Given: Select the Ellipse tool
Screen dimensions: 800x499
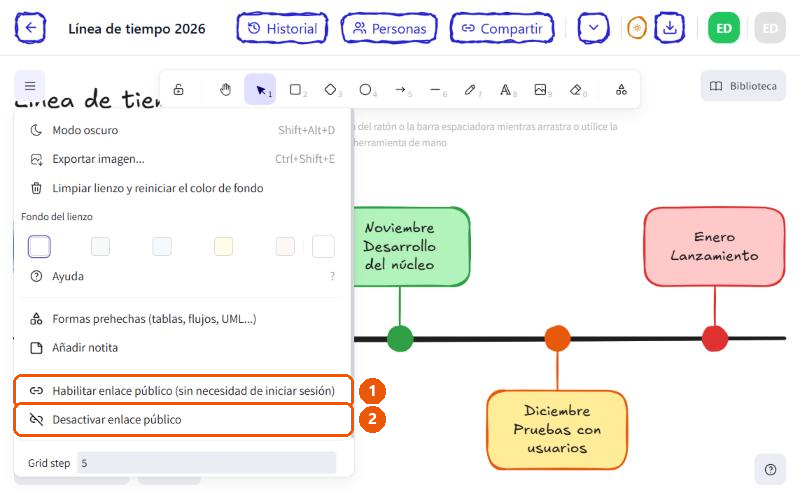Looking at the screenshot, I should tap(365, 90).
